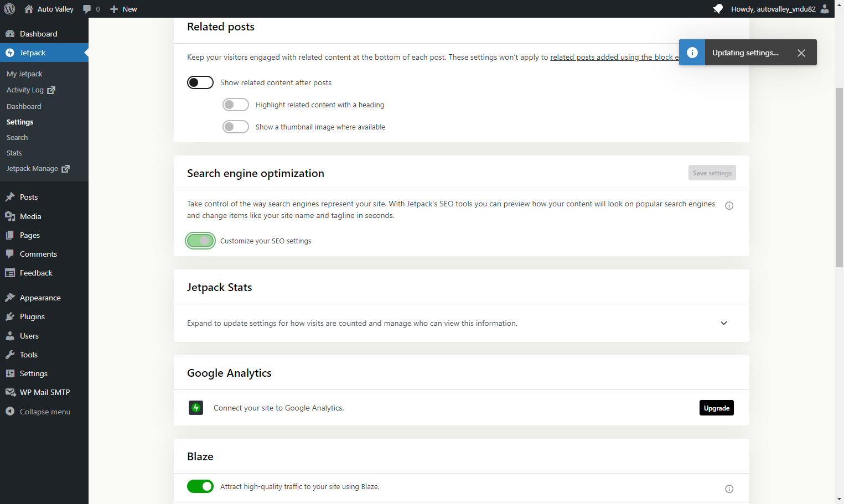The width and height of the screenshot is (844, 504).
Task: Toggle Customize your SEO settings
Action: click(200, 241)
